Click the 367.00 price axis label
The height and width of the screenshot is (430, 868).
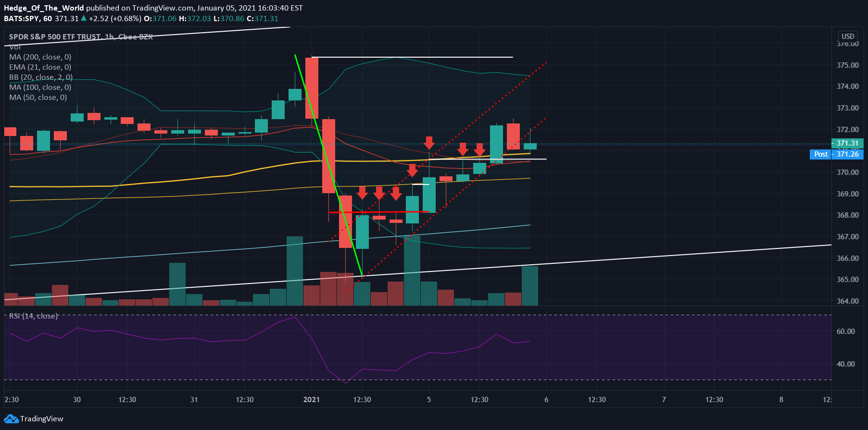coord(847,237)
